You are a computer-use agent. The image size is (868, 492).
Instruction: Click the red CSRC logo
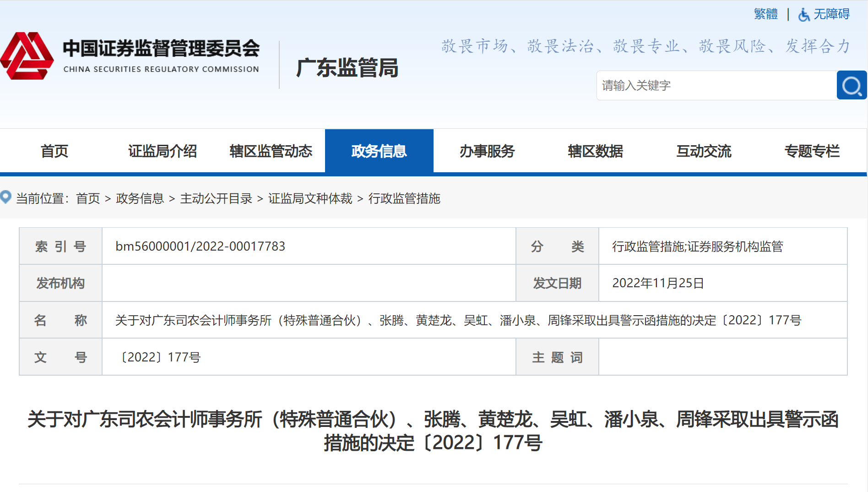[27, 56]
